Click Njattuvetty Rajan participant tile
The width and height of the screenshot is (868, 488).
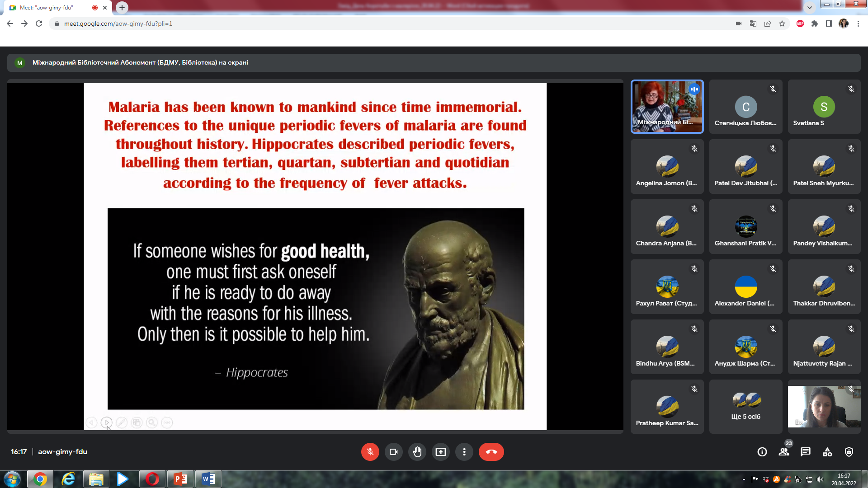824,347
